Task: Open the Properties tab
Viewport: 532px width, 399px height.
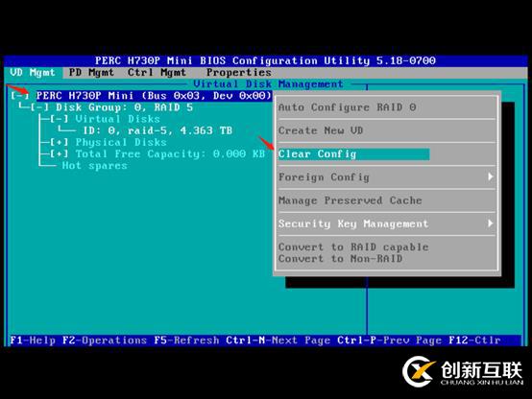Action: pyautogui.click(x=239, y=73)
